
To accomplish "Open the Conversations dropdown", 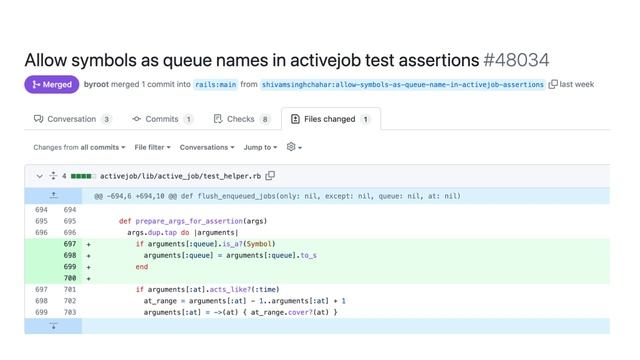I will point(207,147).
